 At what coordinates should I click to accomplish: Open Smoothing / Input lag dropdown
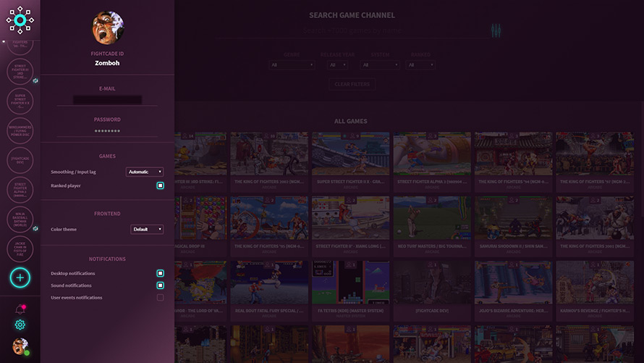coord(145,172)
